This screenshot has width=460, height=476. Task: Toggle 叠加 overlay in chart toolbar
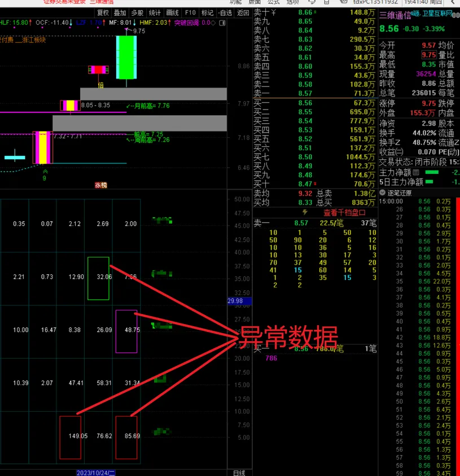[x=120, y=12]
